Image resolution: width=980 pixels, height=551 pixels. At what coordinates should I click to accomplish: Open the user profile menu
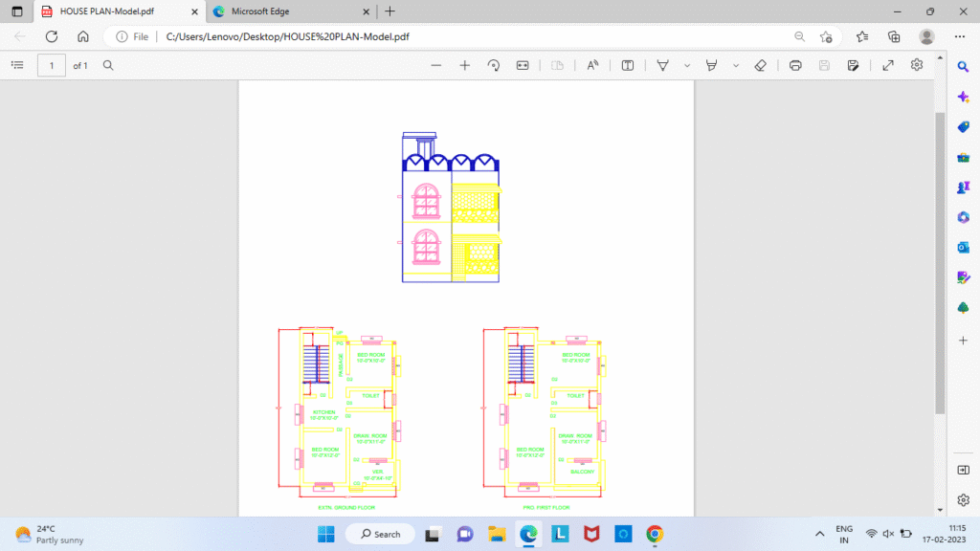pos(926,36)
